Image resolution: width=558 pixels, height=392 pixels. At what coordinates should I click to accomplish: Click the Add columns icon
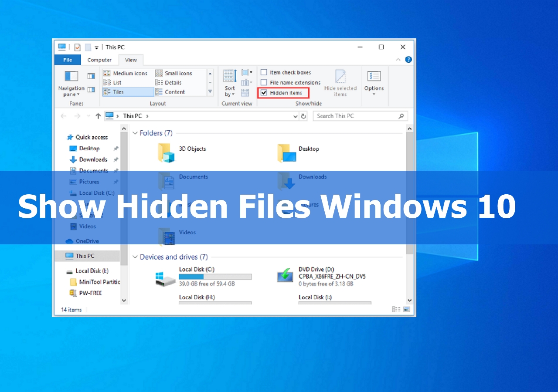(246, 82)
